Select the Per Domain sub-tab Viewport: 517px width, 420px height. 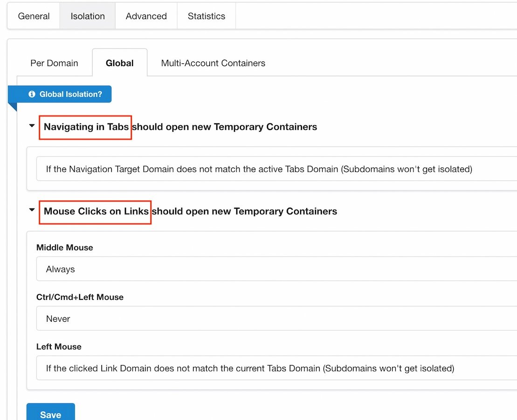pyautogui.click(x=54, y=63)
